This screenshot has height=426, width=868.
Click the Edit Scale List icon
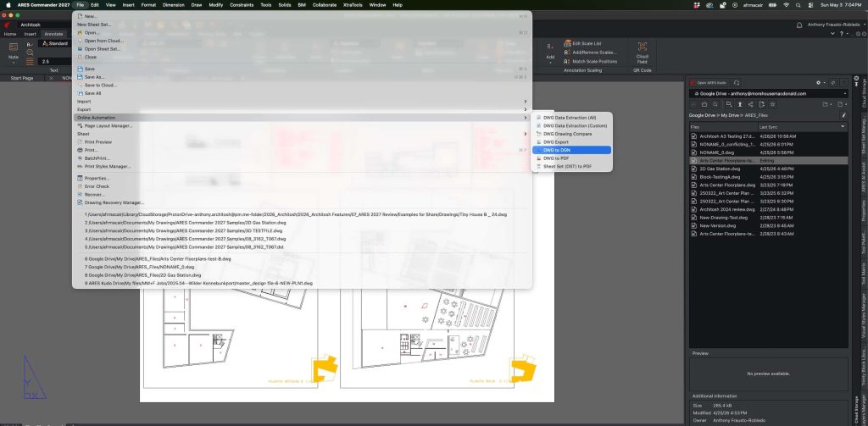coord(567,43)
